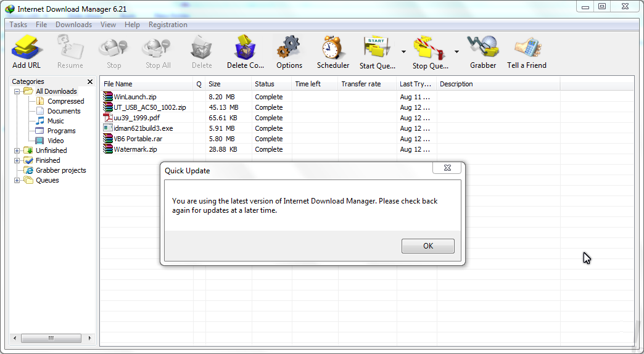
Task: Sort by File Name column header
Action: 147,84
